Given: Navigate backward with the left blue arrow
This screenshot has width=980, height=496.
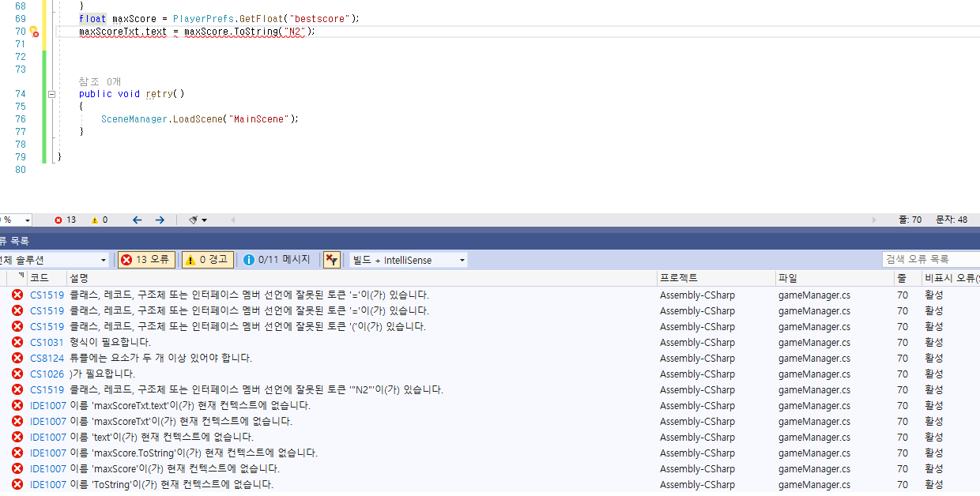Looking at the screenshot, I should [137, 220].
